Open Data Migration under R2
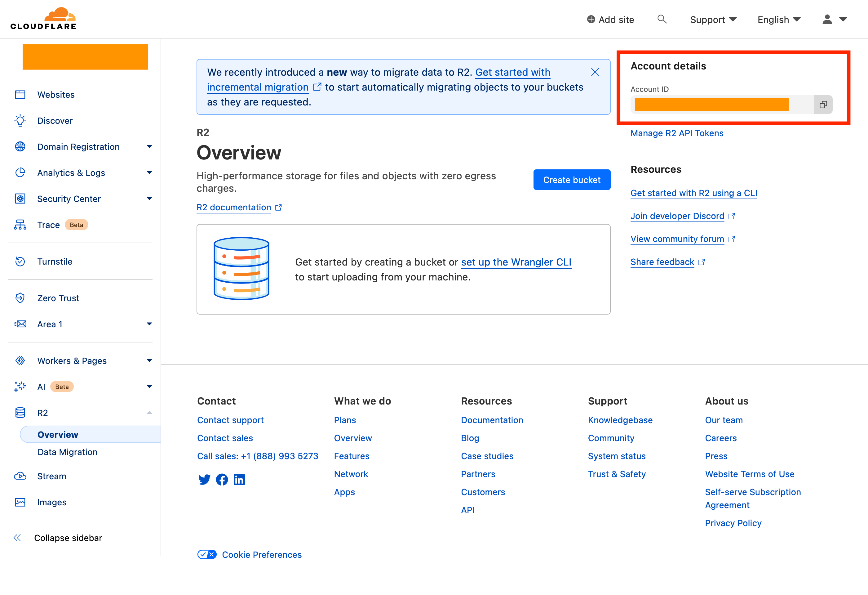Viewport: 868px width, 595px height. [67, 452]
